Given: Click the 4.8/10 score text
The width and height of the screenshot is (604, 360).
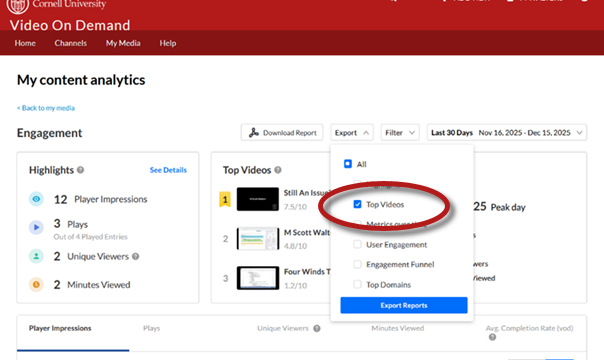Looking at the screenshot, I should click(295, 246).
